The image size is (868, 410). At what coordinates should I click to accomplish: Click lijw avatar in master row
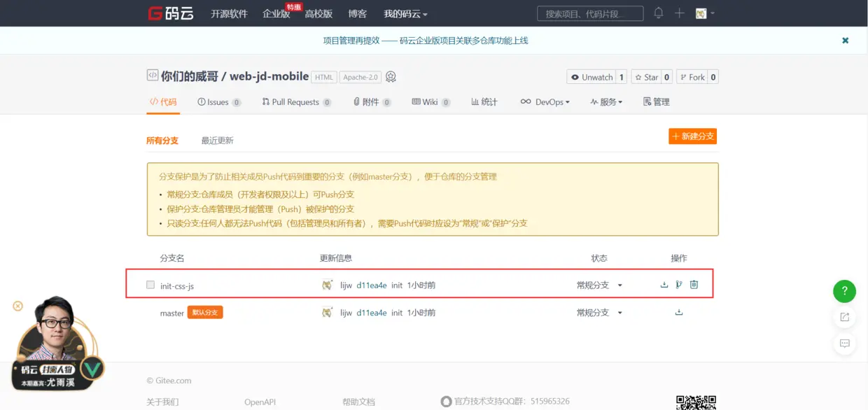coord(327,313)
